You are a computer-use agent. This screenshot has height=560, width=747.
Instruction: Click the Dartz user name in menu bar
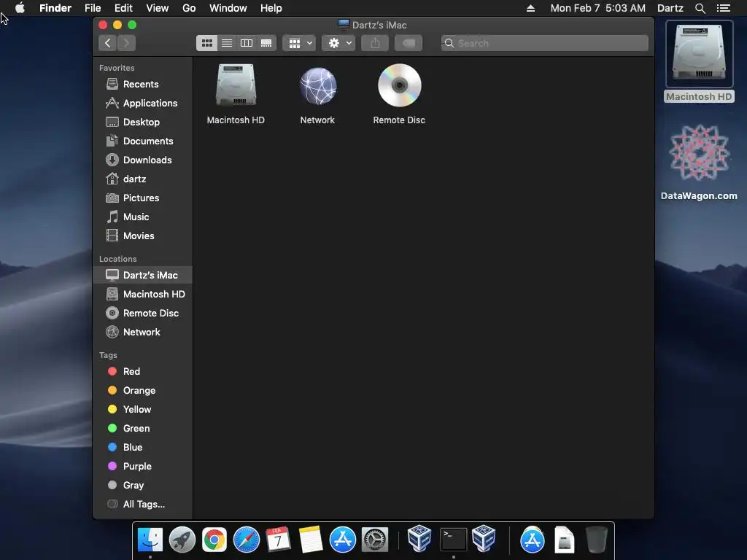tap(670, 8)
